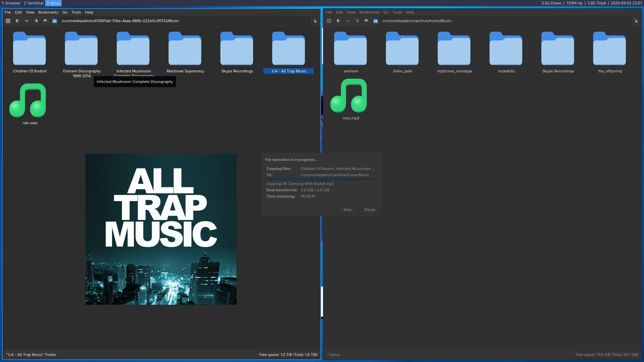Click the Machinae Supremacy folder
This screenshot has width=644, height=362.
pos(185,52)
